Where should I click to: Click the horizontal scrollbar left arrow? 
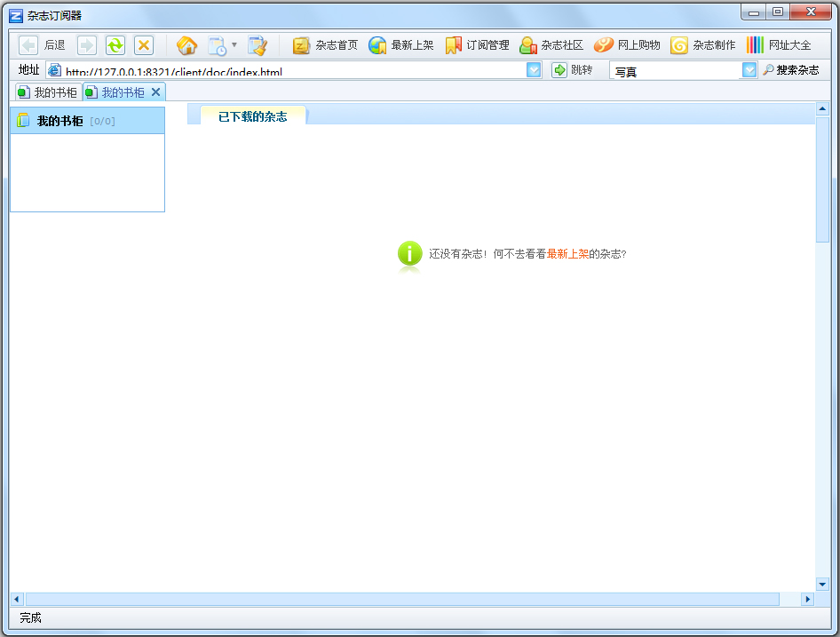[17, 599]
